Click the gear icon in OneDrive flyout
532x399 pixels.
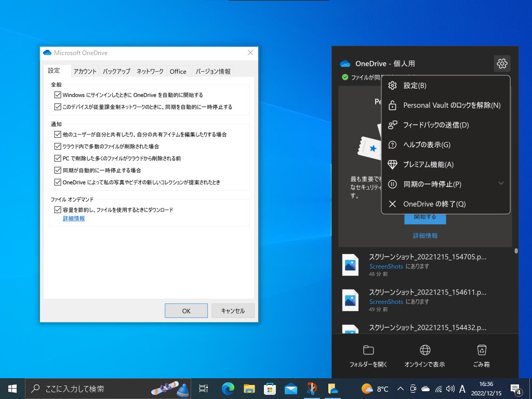pyautogui.click(x=501, y=63)
